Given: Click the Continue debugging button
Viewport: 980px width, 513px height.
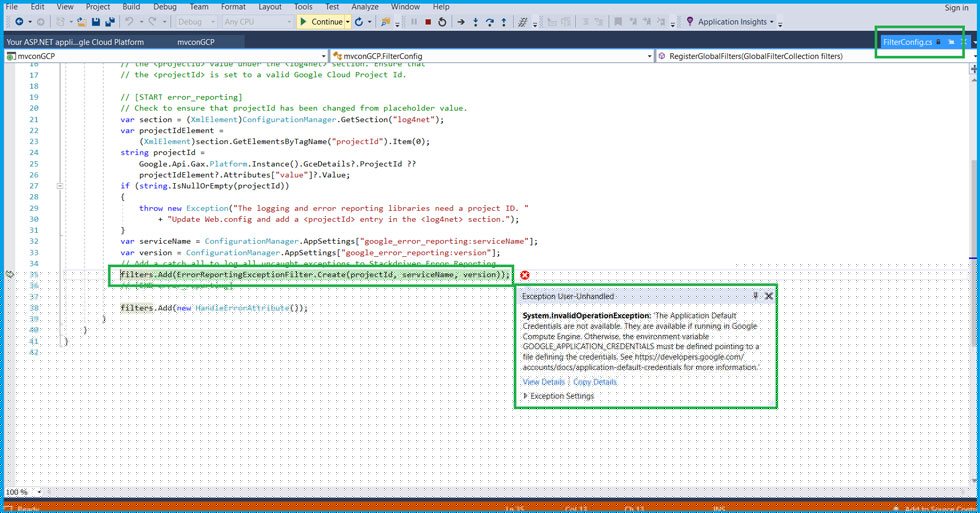Looking at the screenshot, I should click(x=321, y=22).
